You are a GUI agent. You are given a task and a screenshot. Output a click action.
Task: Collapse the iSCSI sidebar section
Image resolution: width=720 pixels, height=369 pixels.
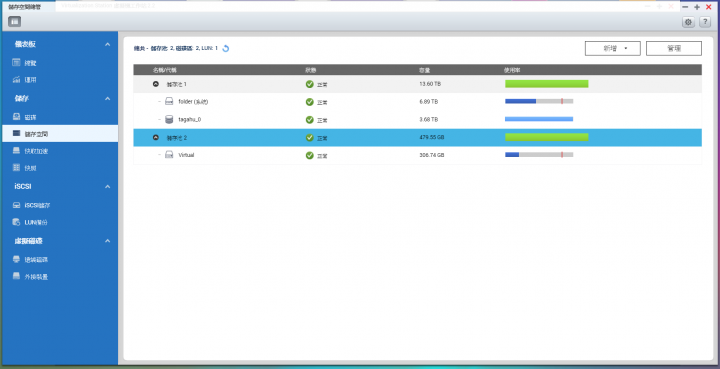[x=107, y=187]
